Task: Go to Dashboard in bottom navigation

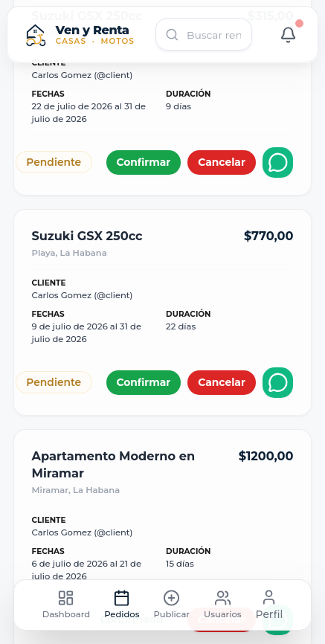Action: coord(65,605)
